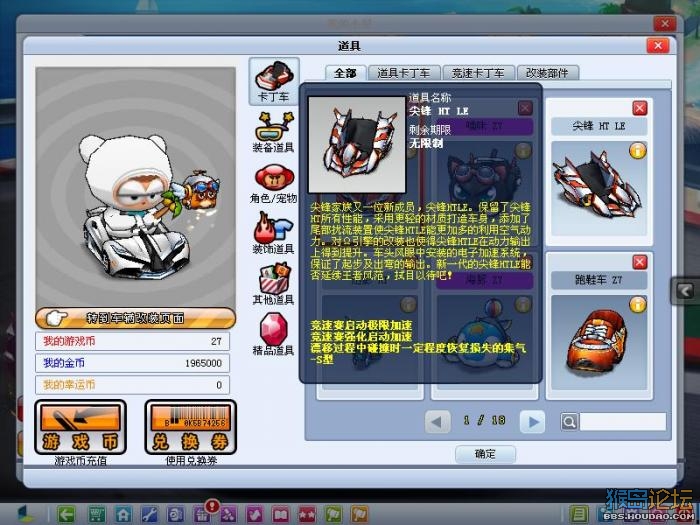
Task: Go to the next item page
Action: pyautogui.click(x=533, y=421)
